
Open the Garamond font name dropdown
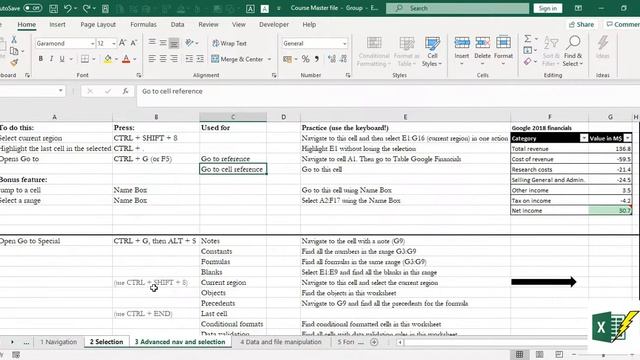92,43
